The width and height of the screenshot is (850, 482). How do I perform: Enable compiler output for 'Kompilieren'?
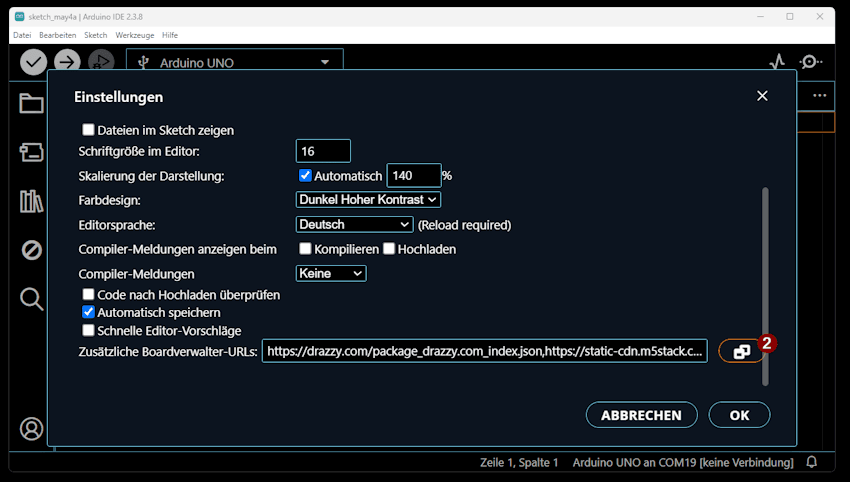point(305,248)
